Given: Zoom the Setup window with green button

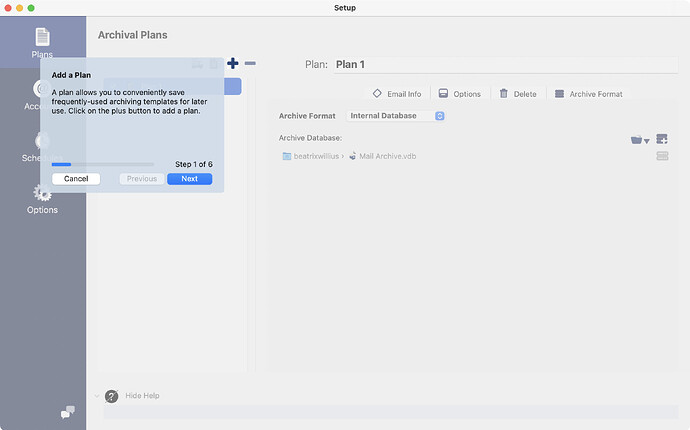Looking at the screenshot, I should click(x=31, y=8).
